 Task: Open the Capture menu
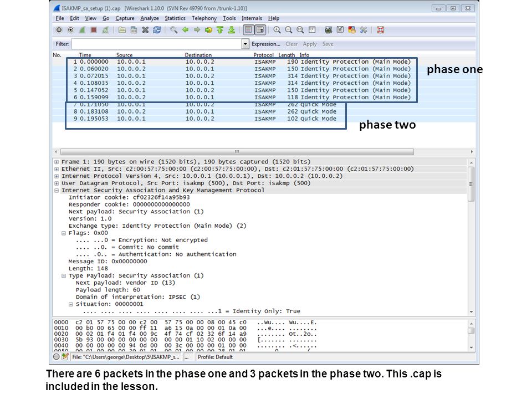(125, 18)
